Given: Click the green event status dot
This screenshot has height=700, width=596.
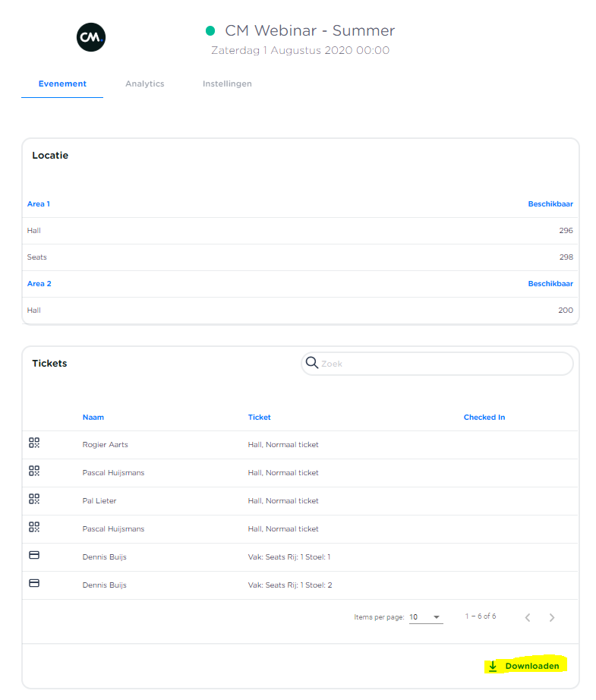Looking at the screenshot, I should pos(210,31).
